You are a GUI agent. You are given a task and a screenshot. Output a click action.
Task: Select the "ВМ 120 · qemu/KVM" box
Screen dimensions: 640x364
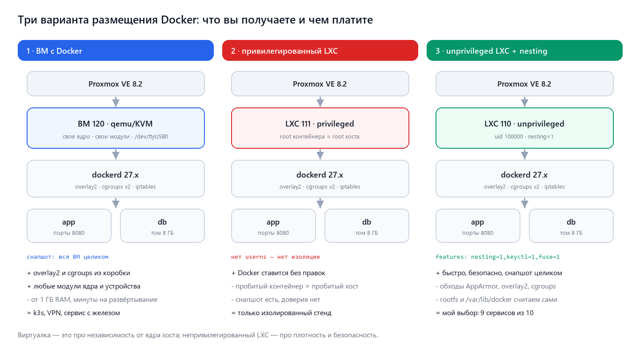116,128
